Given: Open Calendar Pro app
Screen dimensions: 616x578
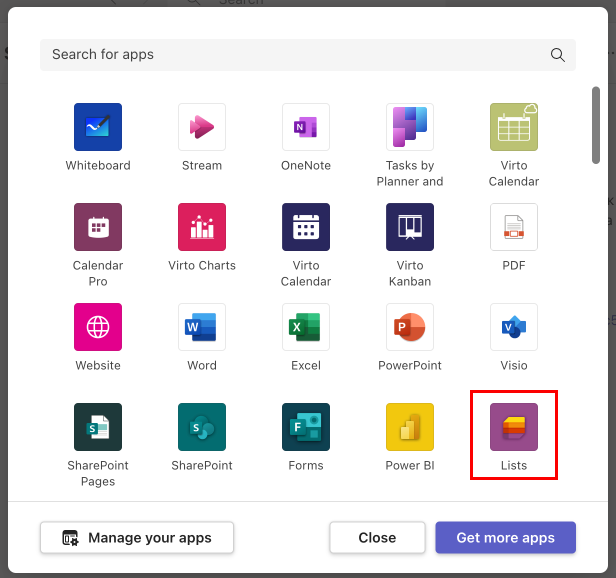Looking at the screenshot, I should click(98, 227).
